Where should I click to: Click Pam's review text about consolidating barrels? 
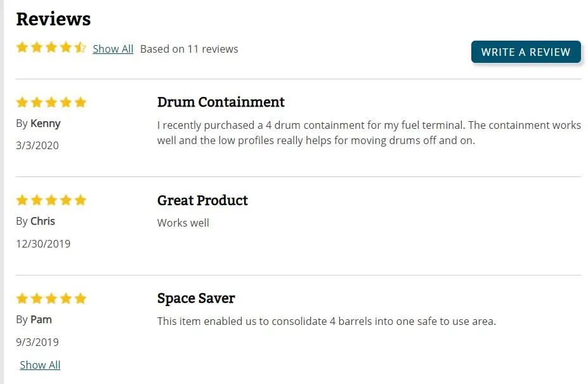(326, 321)
